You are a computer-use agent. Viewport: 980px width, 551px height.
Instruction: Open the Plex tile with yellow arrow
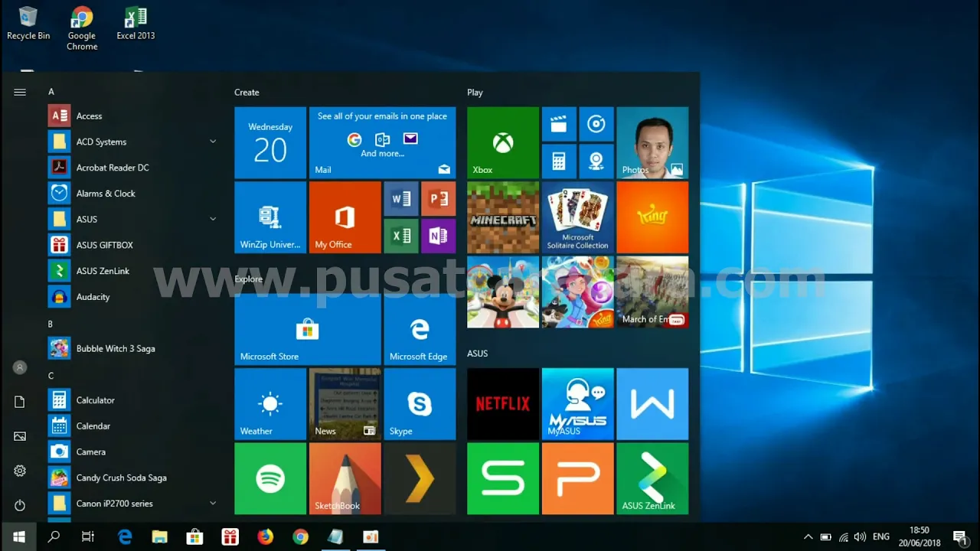pos(420,478)
